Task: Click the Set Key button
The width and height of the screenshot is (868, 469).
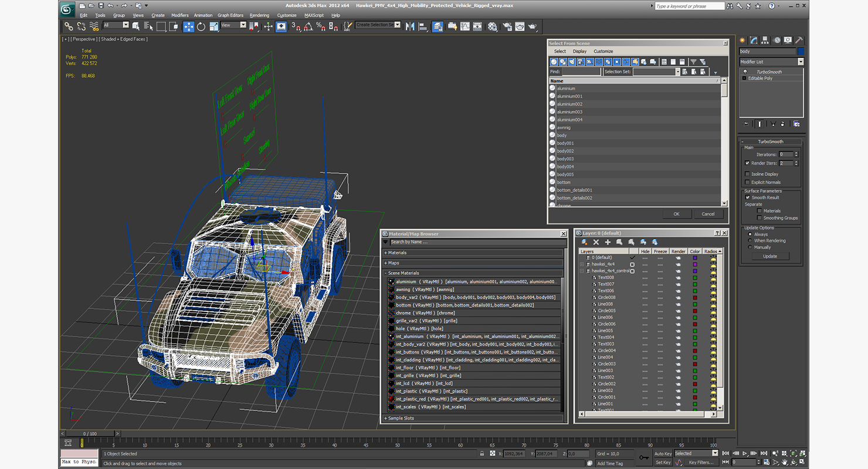Action: (663, 463)
